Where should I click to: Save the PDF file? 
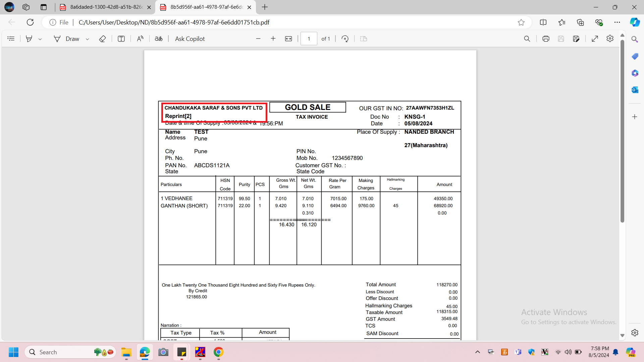(x=561, y=39)
